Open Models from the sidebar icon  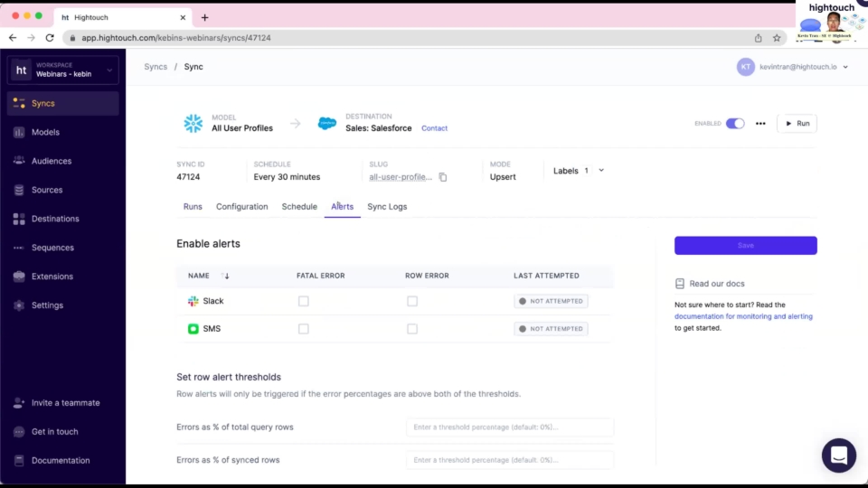pos(19,132)
